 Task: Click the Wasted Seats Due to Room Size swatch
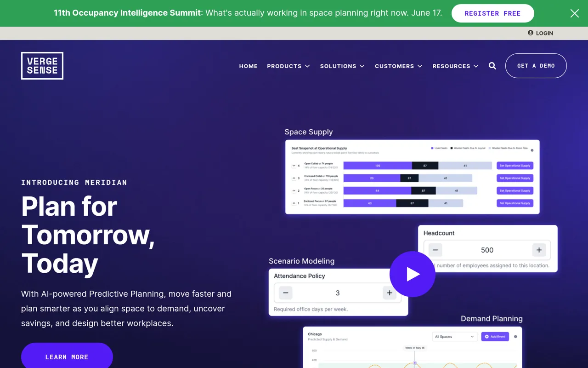click(490, 148)
